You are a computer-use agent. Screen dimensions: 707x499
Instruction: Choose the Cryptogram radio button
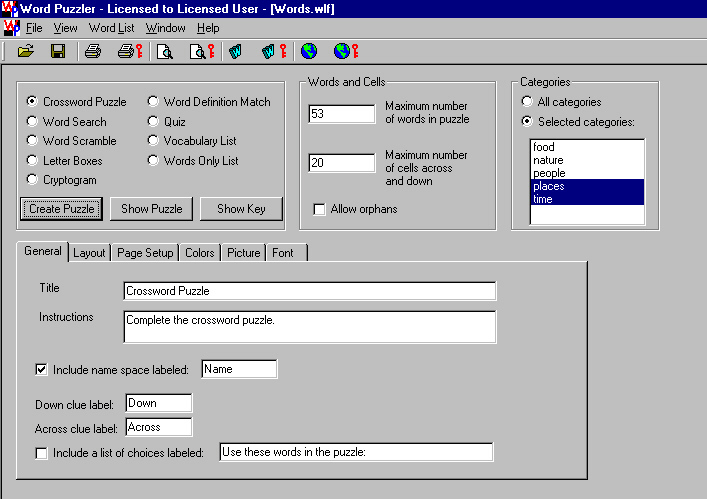[32, 180]
